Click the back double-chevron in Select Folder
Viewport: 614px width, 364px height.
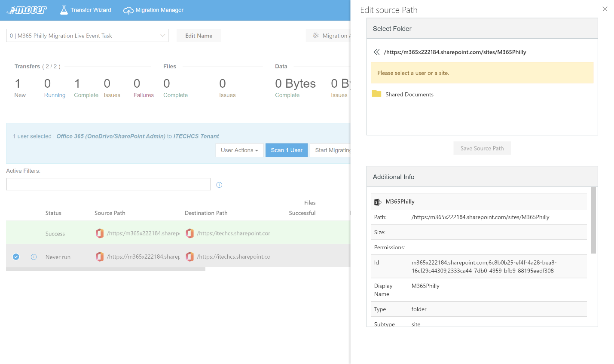point(376,52)
